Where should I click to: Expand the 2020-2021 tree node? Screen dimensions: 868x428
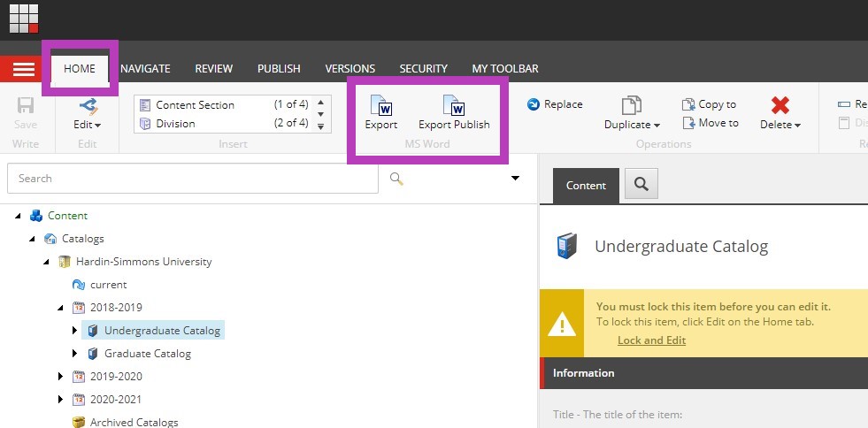pyautogui.click(x=61, y=399)
